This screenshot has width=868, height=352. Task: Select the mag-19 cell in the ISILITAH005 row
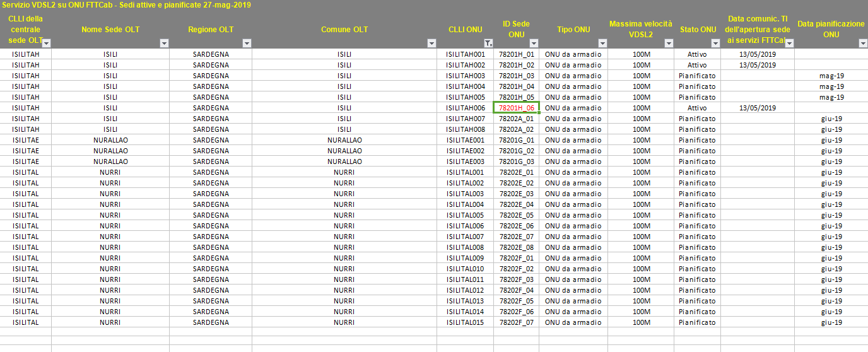pyautogui.click(x=831, y=97)
